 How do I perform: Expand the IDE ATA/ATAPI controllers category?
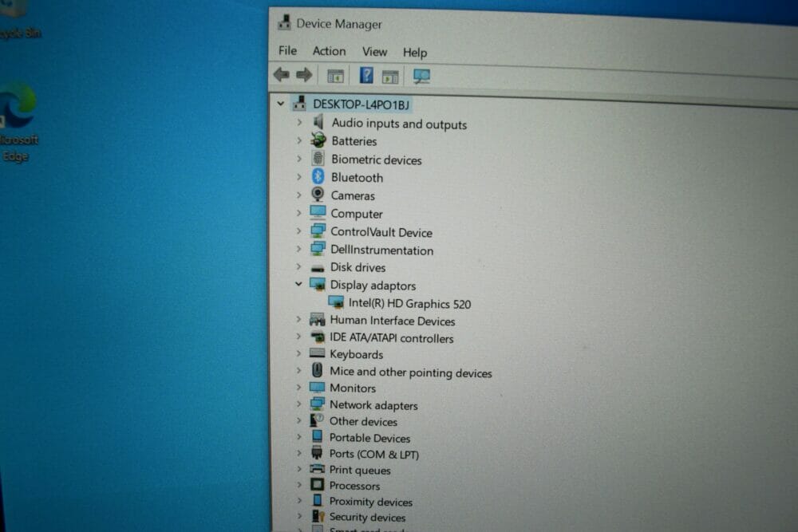point(298,336)
